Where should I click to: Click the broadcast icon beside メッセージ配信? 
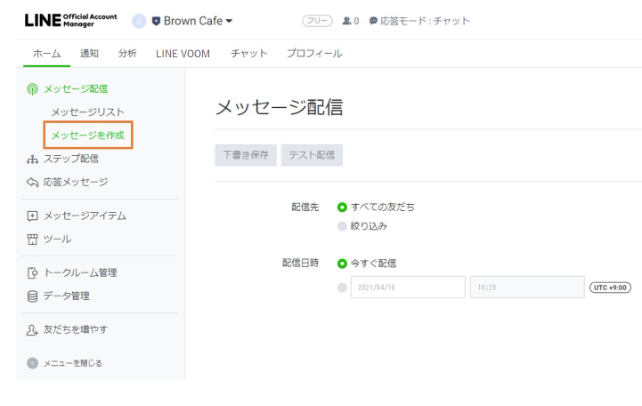click(x=32, y=90)
